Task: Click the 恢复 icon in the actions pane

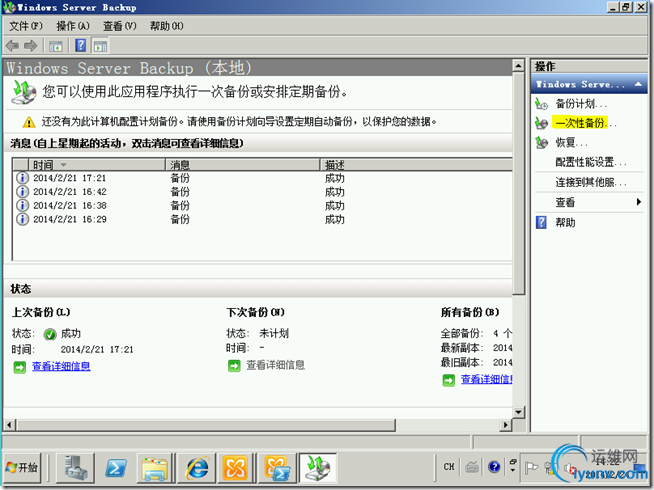Action: pos(541,143)
